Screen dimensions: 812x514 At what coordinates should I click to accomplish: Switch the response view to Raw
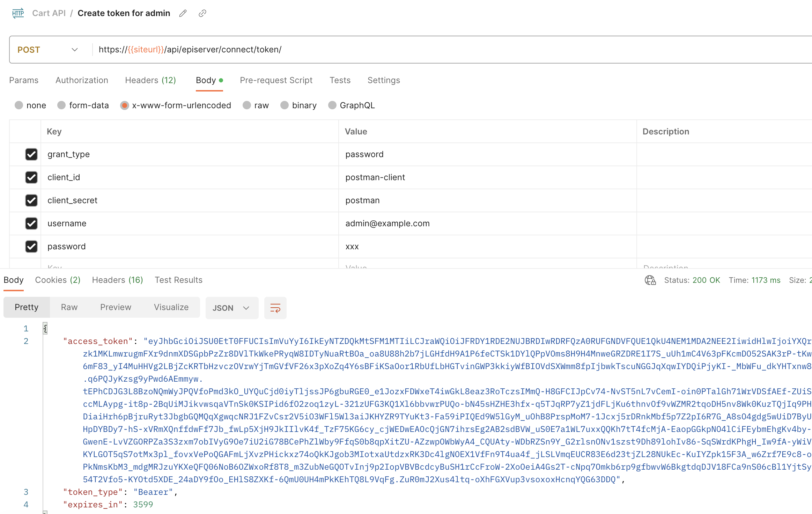point(69,307)
